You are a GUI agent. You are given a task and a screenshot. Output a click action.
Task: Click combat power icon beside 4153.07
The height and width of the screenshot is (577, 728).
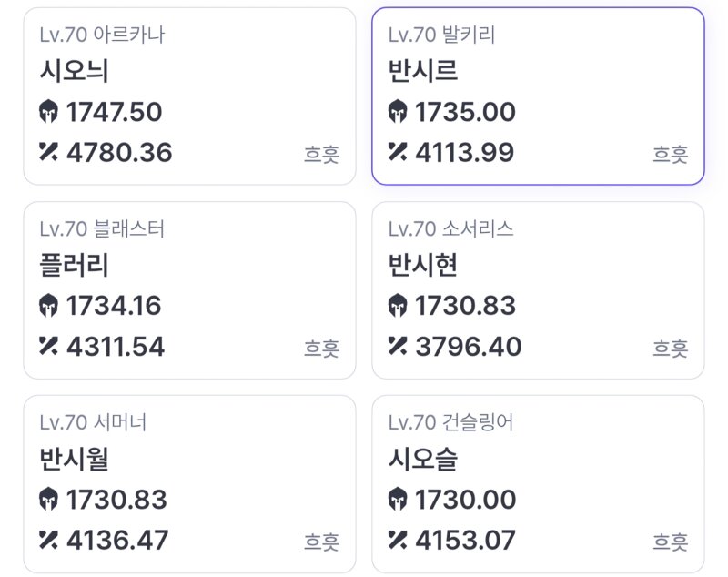point(398,539)
